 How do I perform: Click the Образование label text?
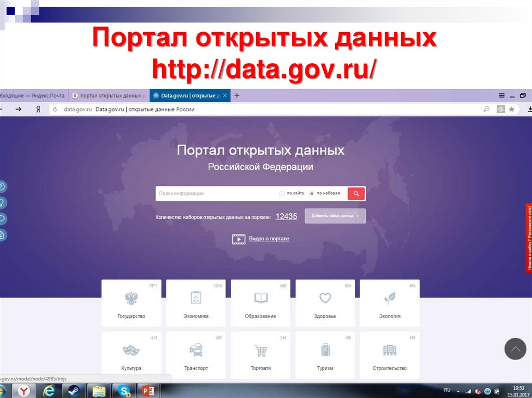[x=261, y=317]
